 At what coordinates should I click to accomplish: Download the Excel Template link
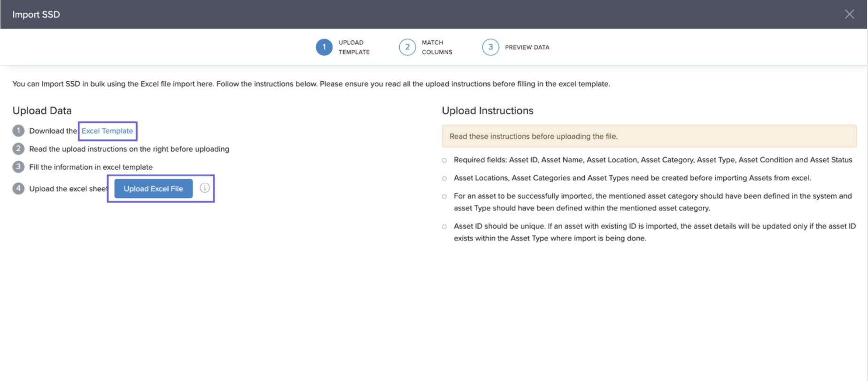pos(107,131)
